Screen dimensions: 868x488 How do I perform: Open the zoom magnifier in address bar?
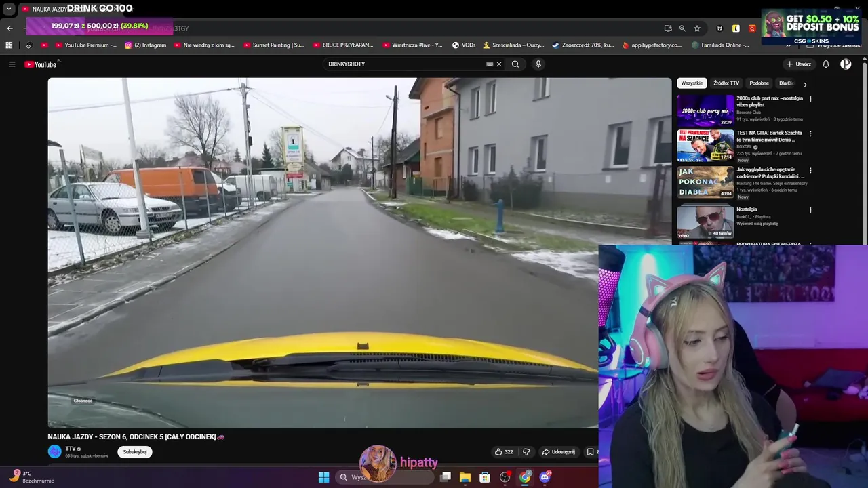pos(682,28)
